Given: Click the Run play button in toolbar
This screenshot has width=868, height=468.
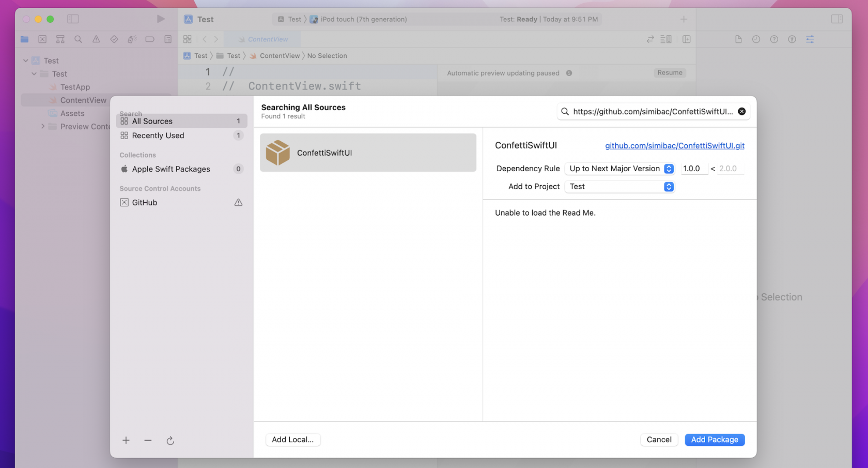Looking at the screenshot, I should click(161, 19).
